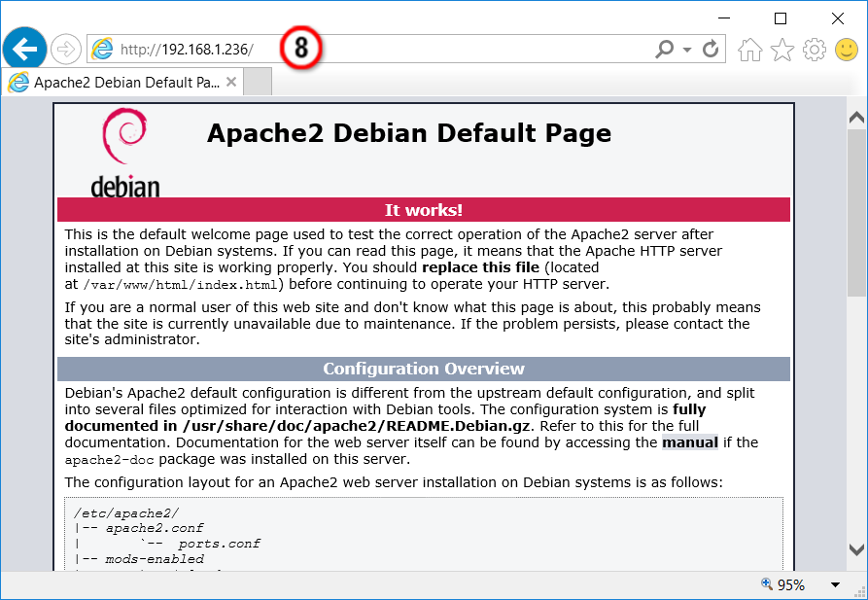Open Favorites with the star icon
This screenshot has width=868, height=600.
[782, 50]
